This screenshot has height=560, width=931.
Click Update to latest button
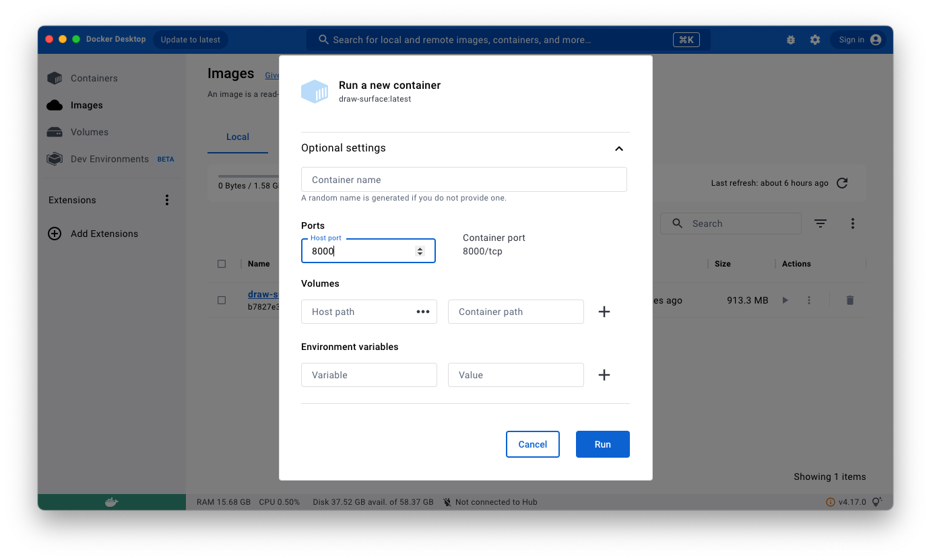click(x=191, y=40)
